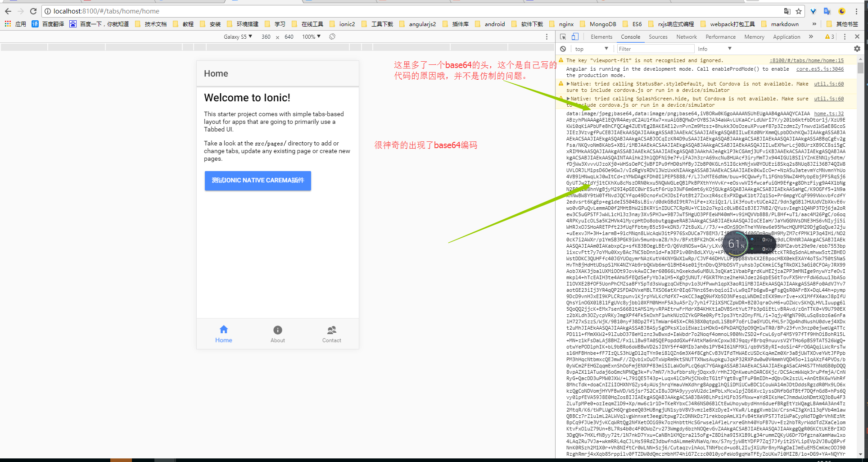Open the Apps (应用) shortcut grid
The width and height of the screenshot is (868, 462).
(15, 24)
